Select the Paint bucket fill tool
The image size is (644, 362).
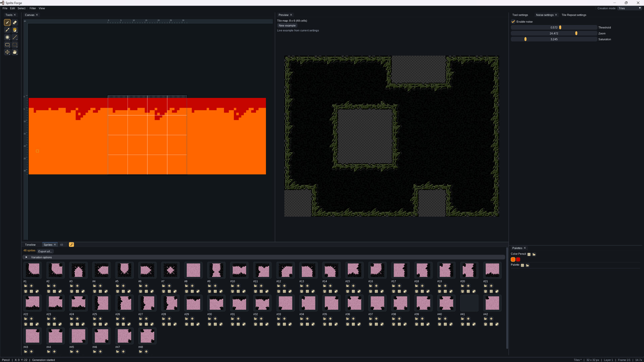pyautogui.click(x=15, y=30)
